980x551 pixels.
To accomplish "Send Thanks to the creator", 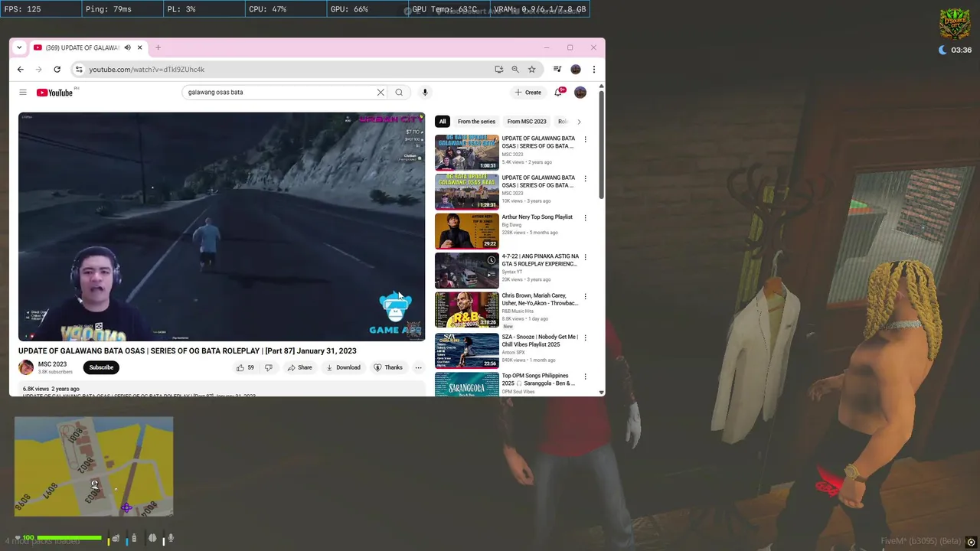I will (388, 367).
